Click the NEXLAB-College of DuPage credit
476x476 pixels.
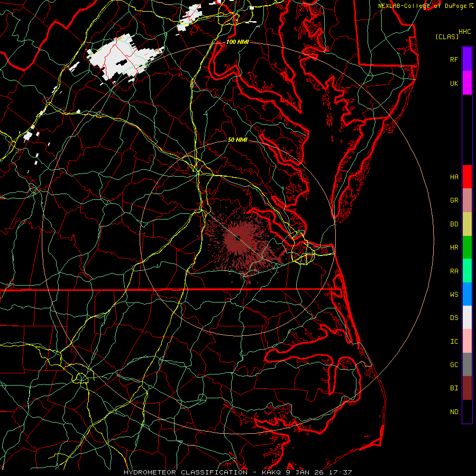pos(426,6)
